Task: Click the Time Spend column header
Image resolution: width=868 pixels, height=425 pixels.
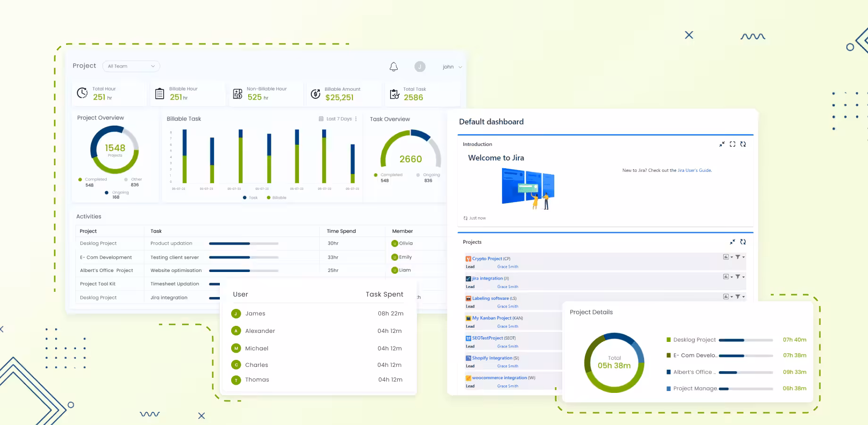Action: point(341,231)
